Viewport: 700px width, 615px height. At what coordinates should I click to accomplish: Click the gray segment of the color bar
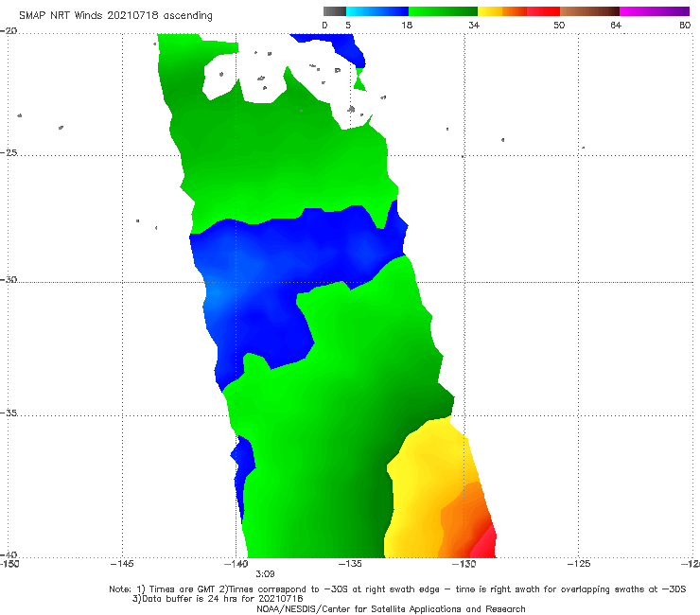(335, 11)
